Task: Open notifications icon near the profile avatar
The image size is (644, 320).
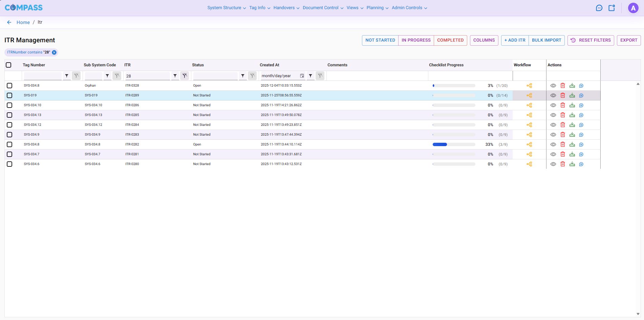Action: [612, 7]
